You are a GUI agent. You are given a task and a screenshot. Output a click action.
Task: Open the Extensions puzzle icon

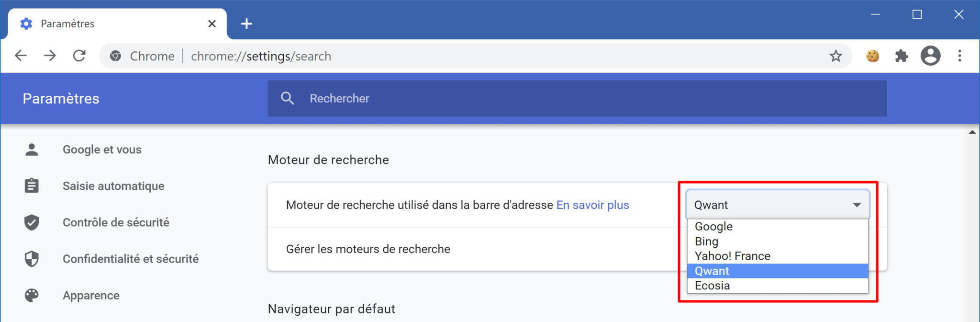click(902, 56)
